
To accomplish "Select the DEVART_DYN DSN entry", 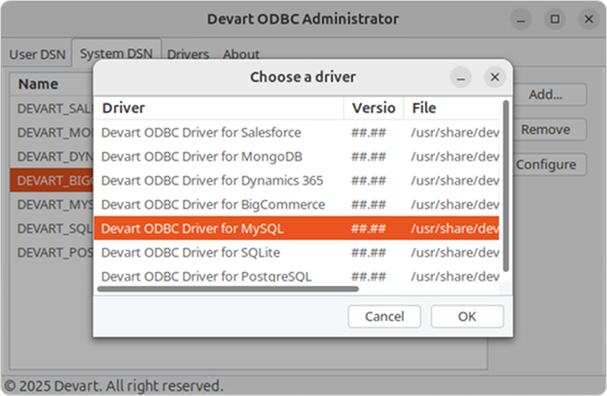I will (x=52, y=157).
